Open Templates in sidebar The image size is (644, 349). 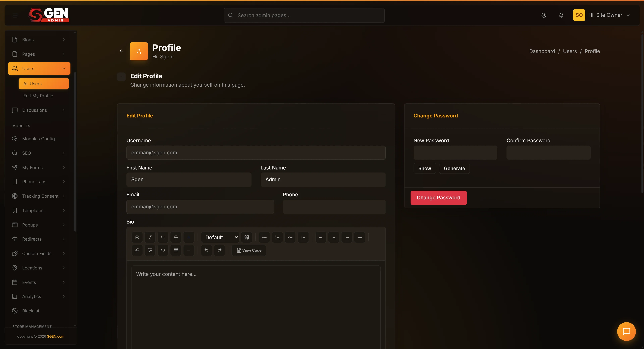click(x=39, y=210)
